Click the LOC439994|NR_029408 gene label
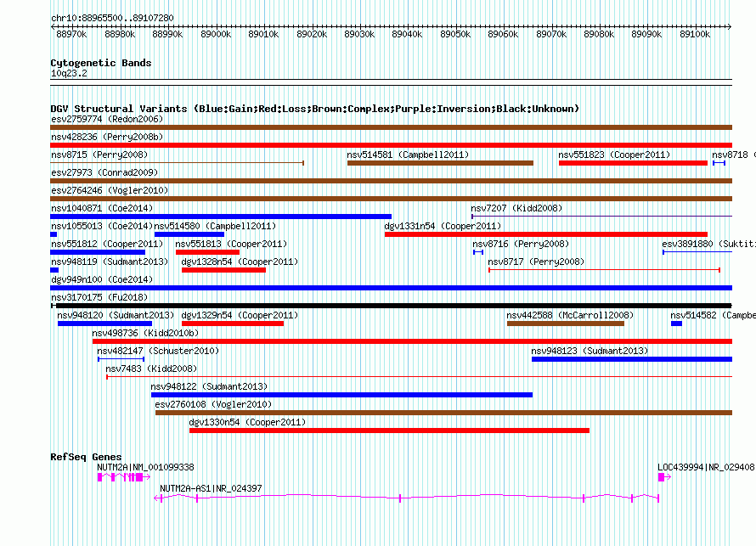The height and width of the screenshot is (546, 756). (x=707, y=467)
